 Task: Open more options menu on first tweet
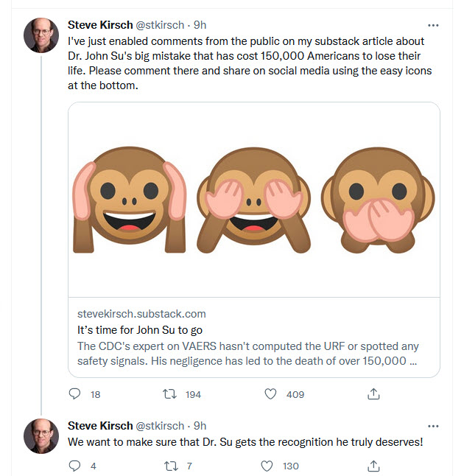click(433, 25)
